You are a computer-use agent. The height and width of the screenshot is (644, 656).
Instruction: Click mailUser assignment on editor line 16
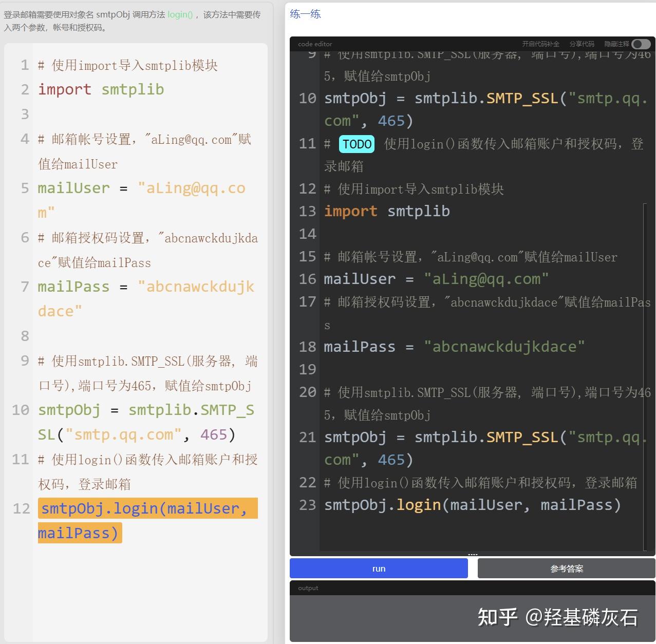click(436, 279)
